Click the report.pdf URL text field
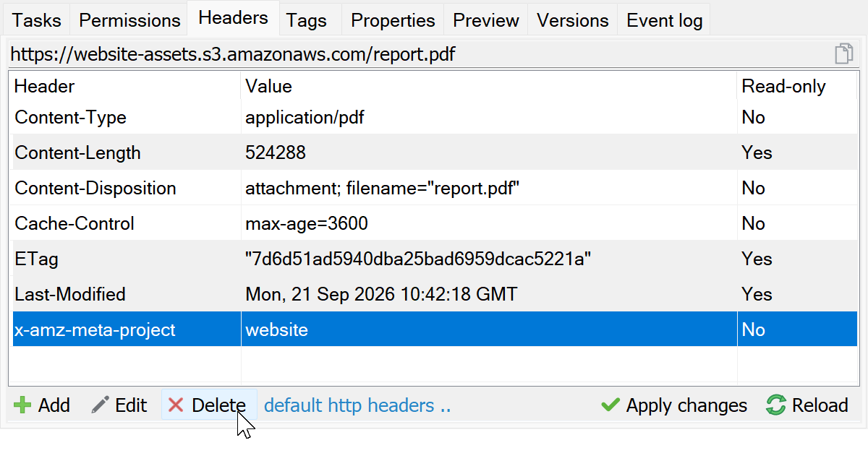The image size is (868, 461). pyautogui.click(x=420, y=54)
